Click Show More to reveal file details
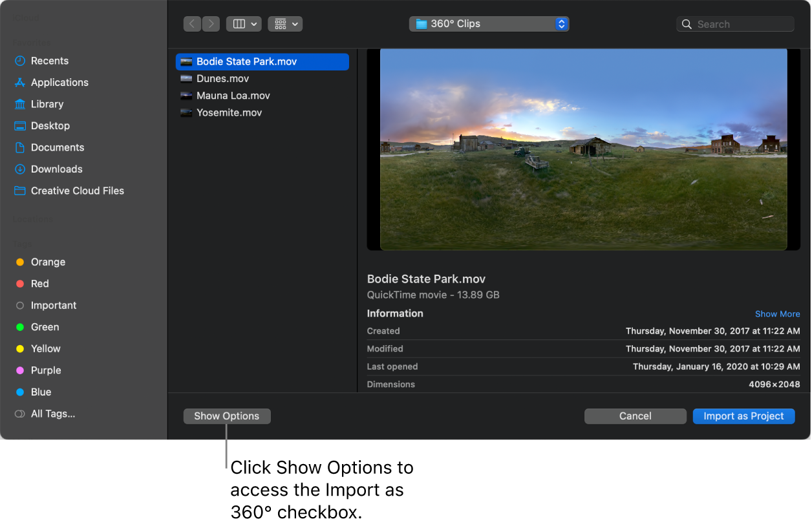This screenshot has width=812, height=530. (777, 313)
